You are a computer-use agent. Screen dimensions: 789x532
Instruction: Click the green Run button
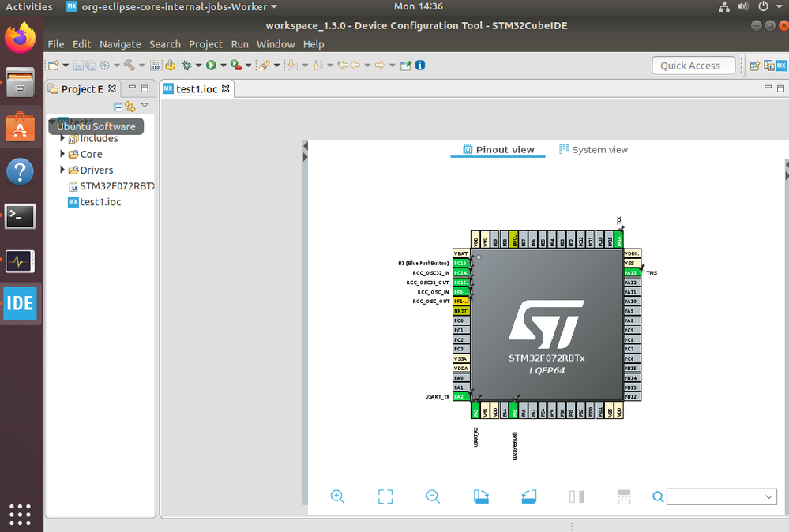coord(211,66)
